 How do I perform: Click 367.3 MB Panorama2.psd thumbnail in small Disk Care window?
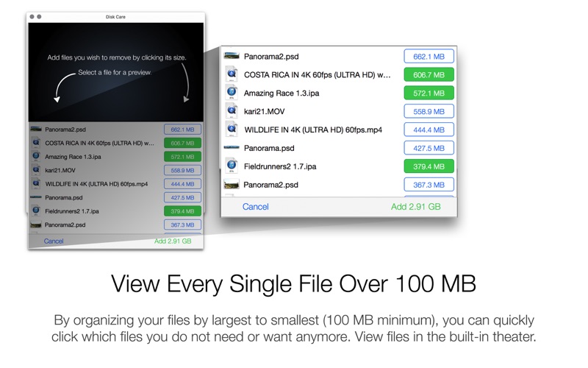35,224
